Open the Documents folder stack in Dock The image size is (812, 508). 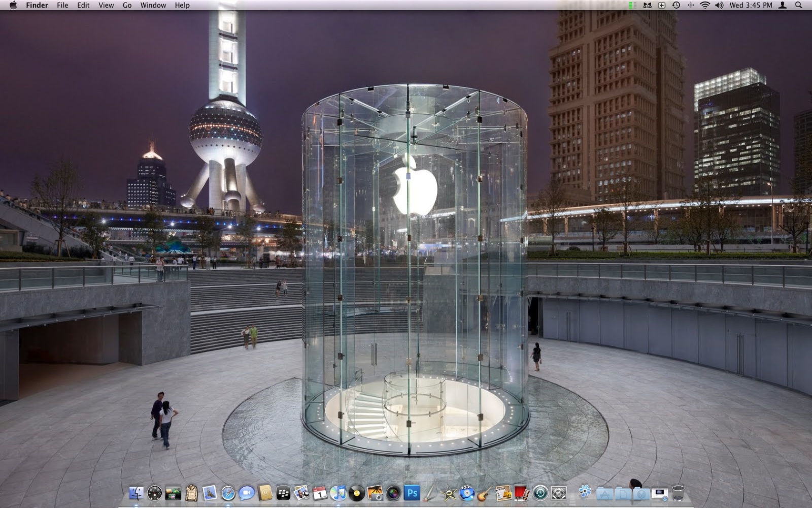[623, 493]
